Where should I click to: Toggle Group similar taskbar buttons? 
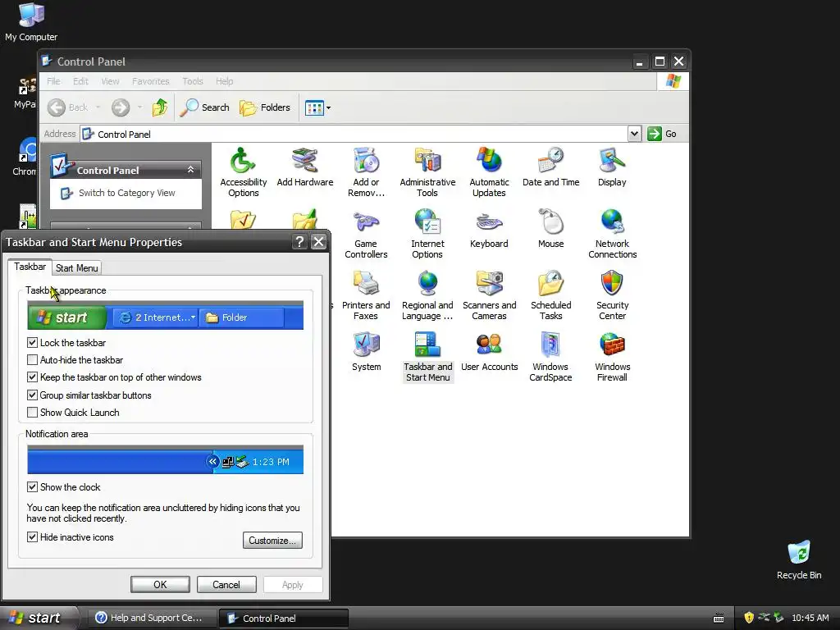point(33,395)
